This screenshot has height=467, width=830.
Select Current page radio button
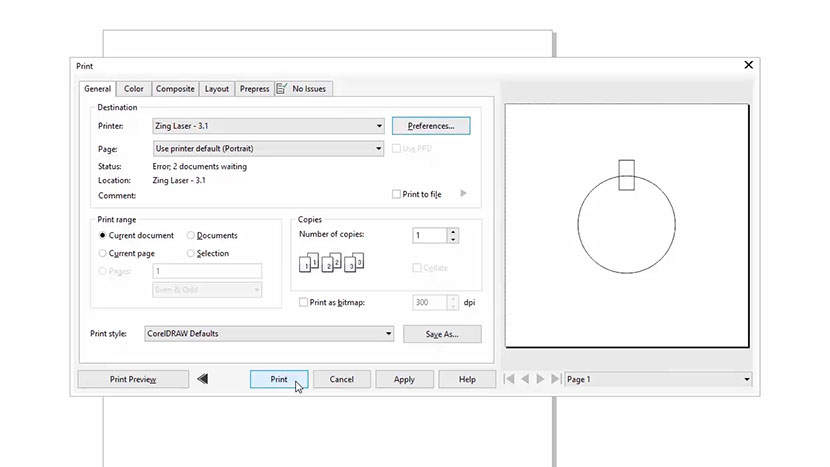click(103, 254)
